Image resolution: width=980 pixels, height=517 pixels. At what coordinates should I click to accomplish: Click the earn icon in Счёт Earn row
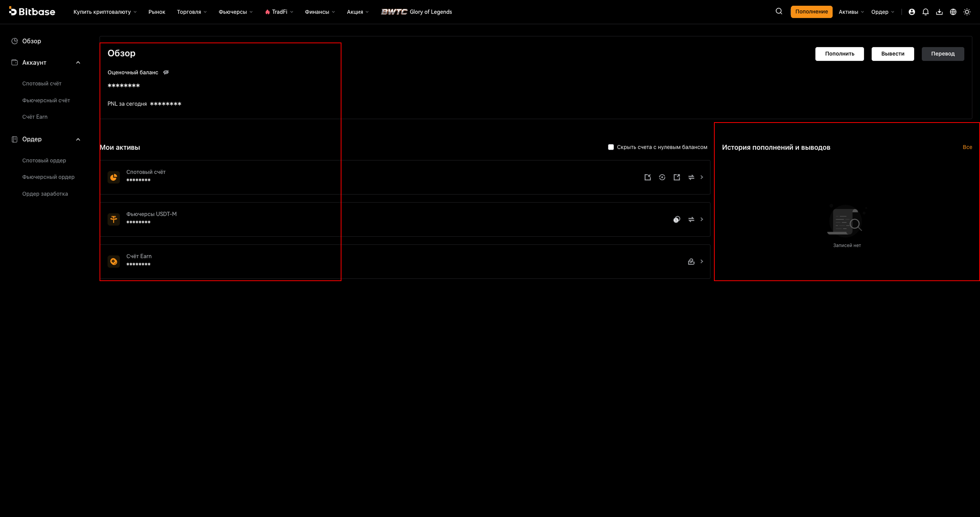[691, 262]
